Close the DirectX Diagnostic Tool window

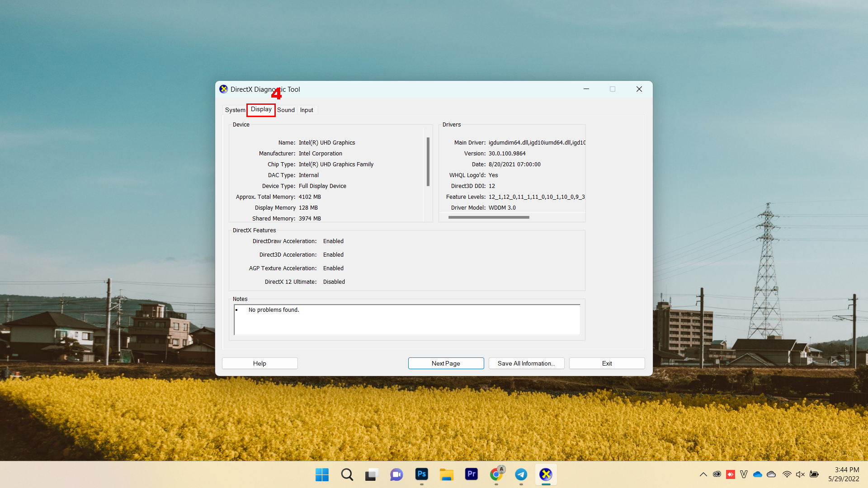[x=639, y=89]
